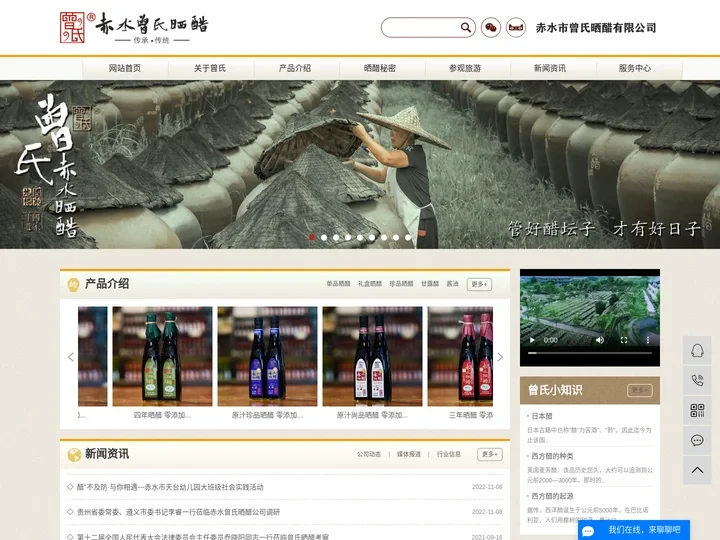Screen dimensions: 720x540
Task: Open the 晒醋秘密 nav item
Action: pos(380,68)
